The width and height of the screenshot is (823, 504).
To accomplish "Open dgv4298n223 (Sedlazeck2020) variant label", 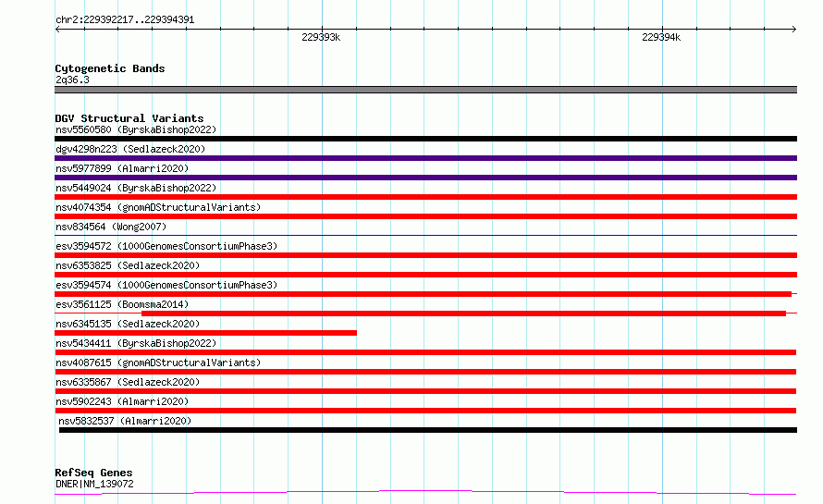I will pyautogui.click(x=130, y=149).
